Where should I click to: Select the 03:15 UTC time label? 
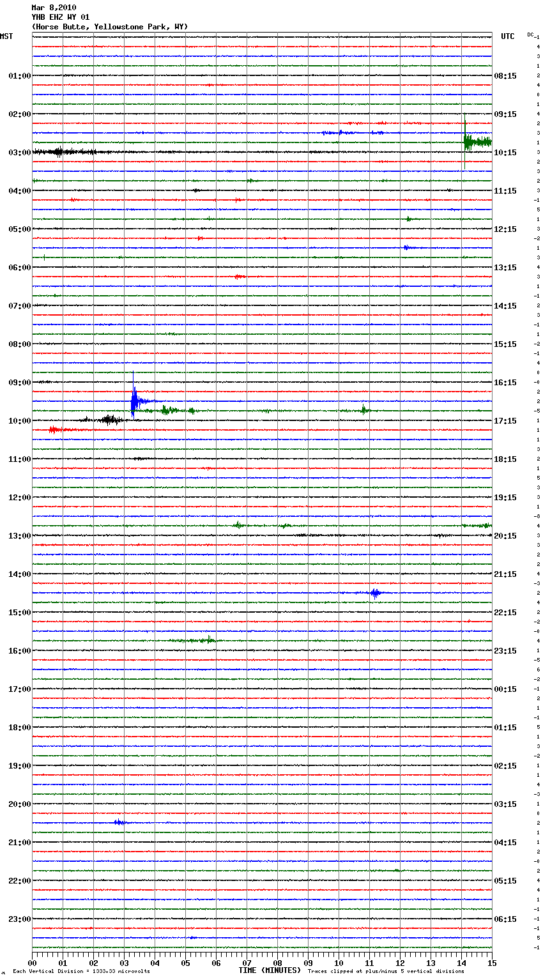(505, 804)
